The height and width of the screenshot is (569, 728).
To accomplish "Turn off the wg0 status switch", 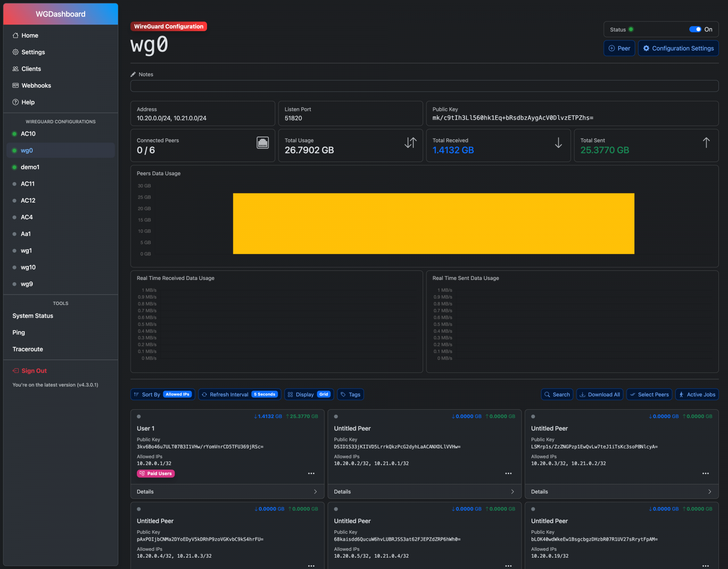I will (695, 30).
